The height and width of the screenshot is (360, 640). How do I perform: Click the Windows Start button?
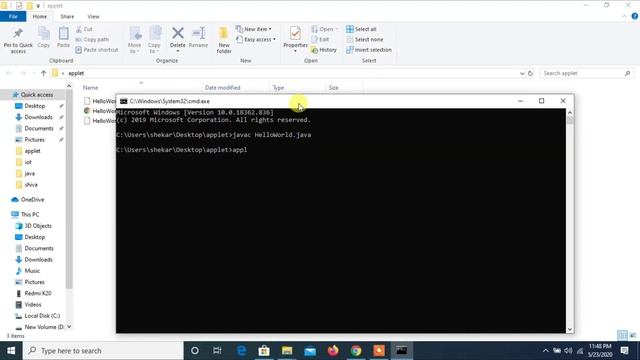pyautogui.click(x=11, y=351)
